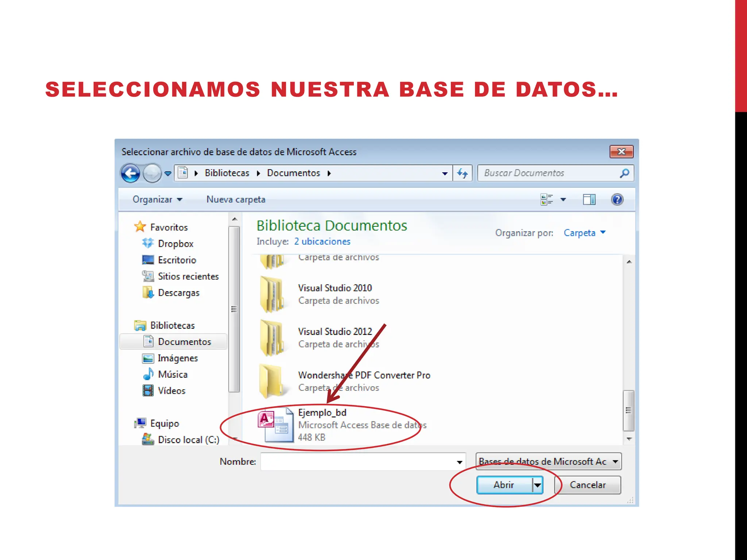This screenshot has width=747, height=560.
Task: Click the Sitios recientes icon
Action: point(148,276)
